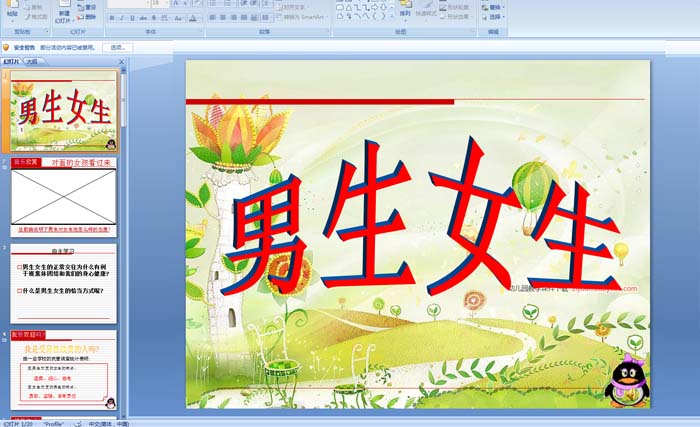
Task: Open the Font Color dropdown arrow
Action: [x=200, y=18]
